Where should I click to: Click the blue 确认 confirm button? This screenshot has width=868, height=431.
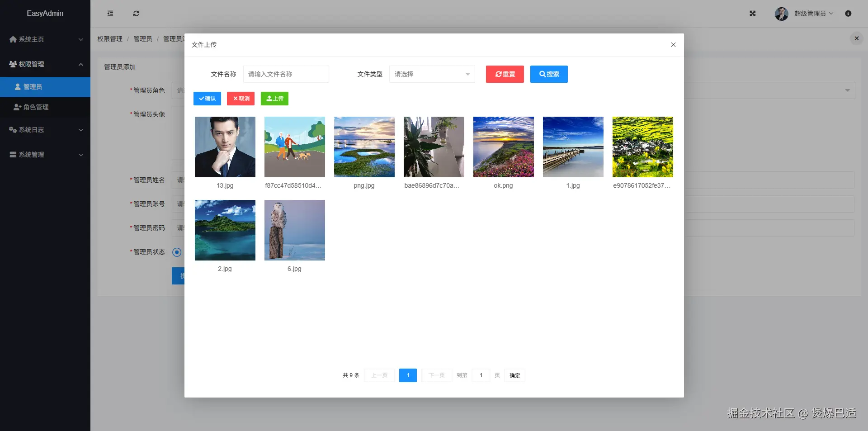[207, 99]
